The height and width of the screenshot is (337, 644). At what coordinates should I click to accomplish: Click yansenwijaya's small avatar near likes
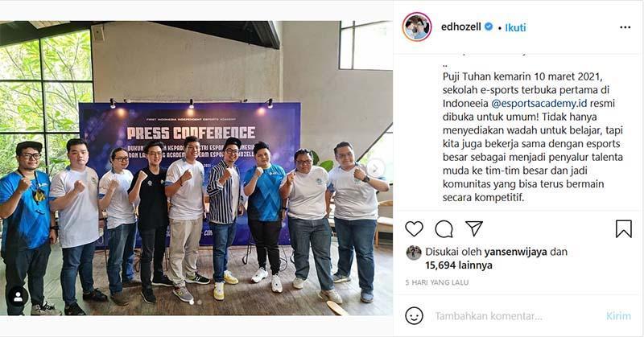(414, 253)
